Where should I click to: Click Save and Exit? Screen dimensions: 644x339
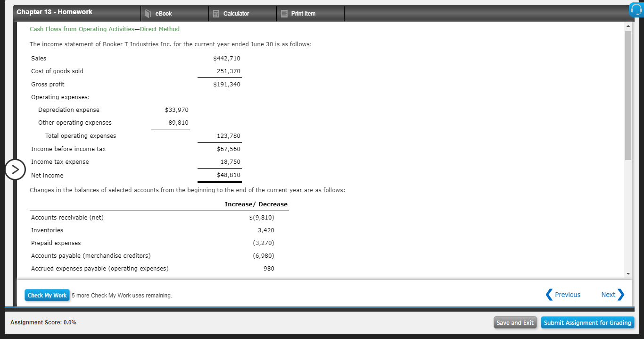[515, 322]
